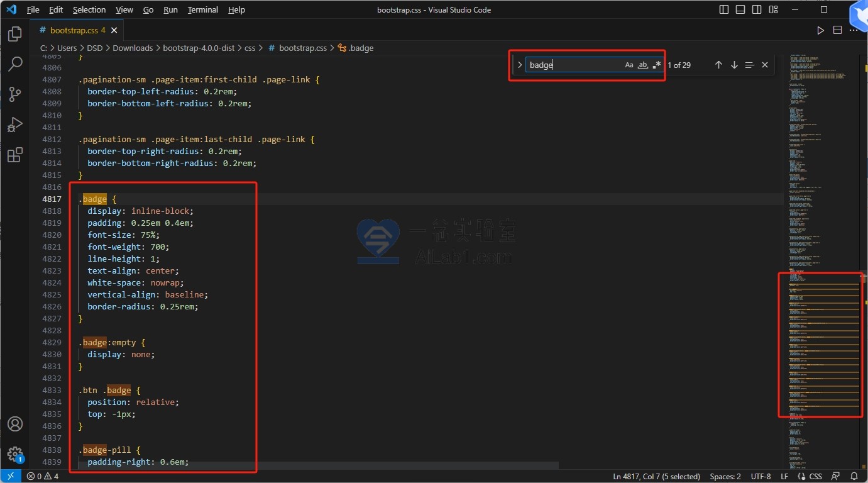
Task: Open the Manage gear icon
Action: [x=15, y=454]
